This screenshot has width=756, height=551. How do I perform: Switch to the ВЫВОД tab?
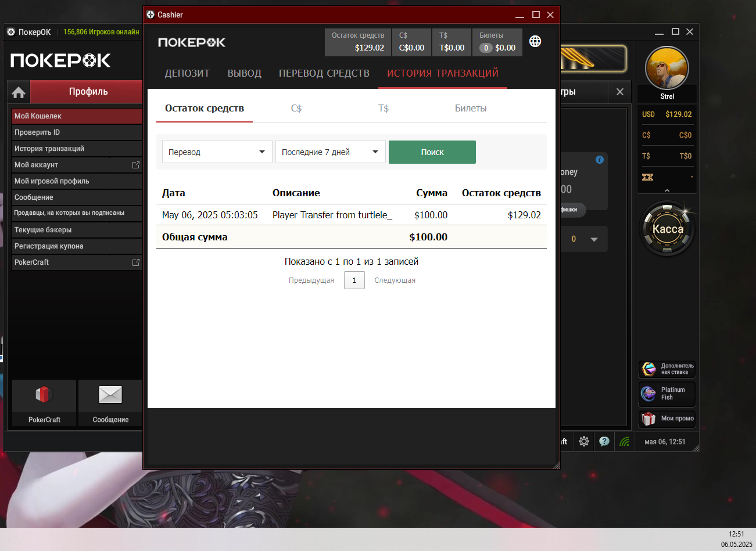point(245,73)
